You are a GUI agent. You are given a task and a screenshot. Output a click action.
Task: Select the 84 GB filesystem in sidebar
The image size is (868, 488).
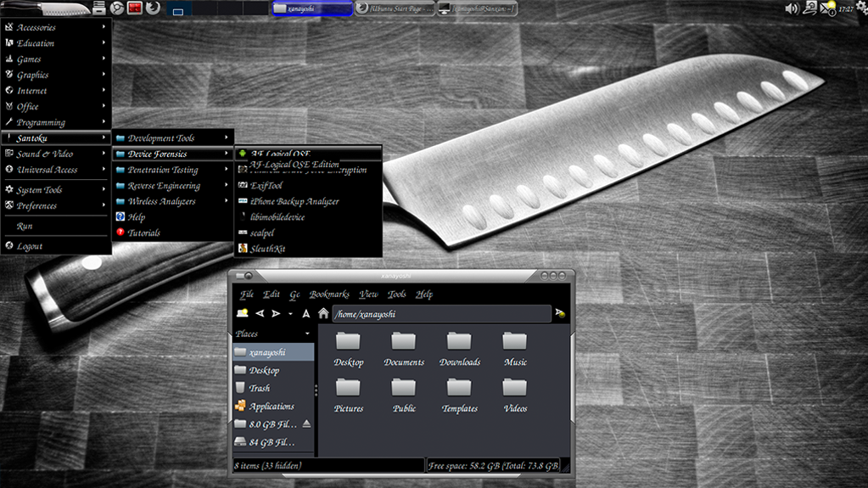[x=273, y=442]
